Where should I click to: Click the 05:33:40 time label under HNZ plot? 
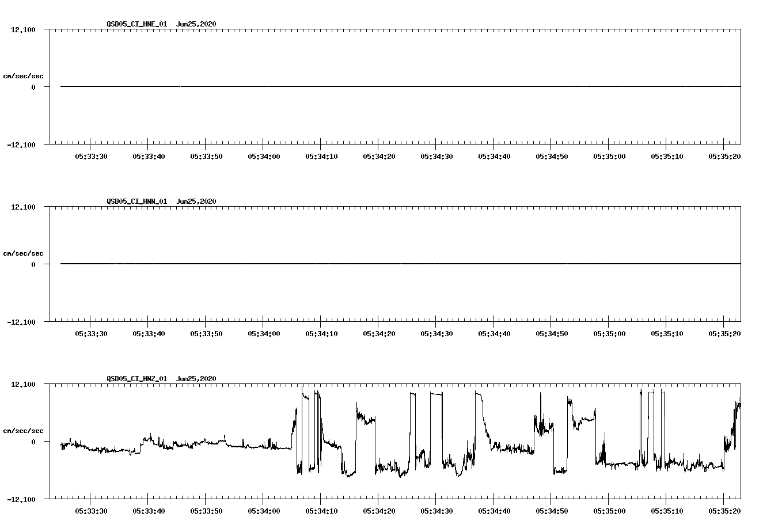coord(149,511)
